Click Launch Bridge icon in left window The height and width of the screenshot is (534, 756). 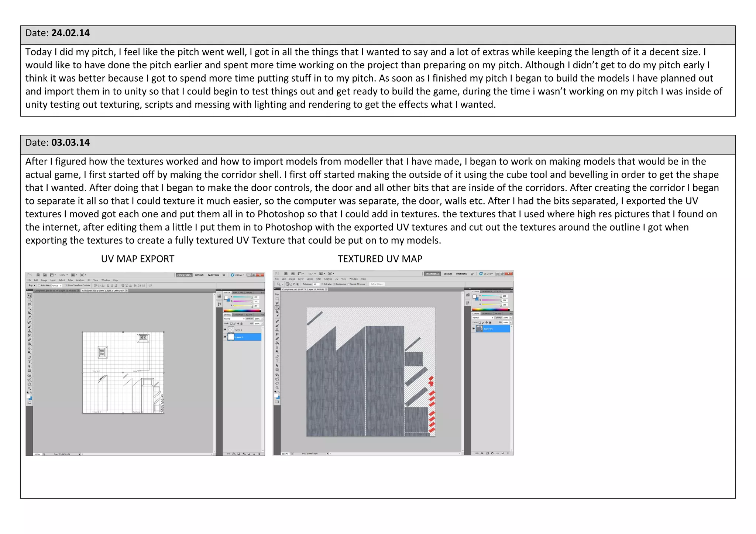point(38,275)
